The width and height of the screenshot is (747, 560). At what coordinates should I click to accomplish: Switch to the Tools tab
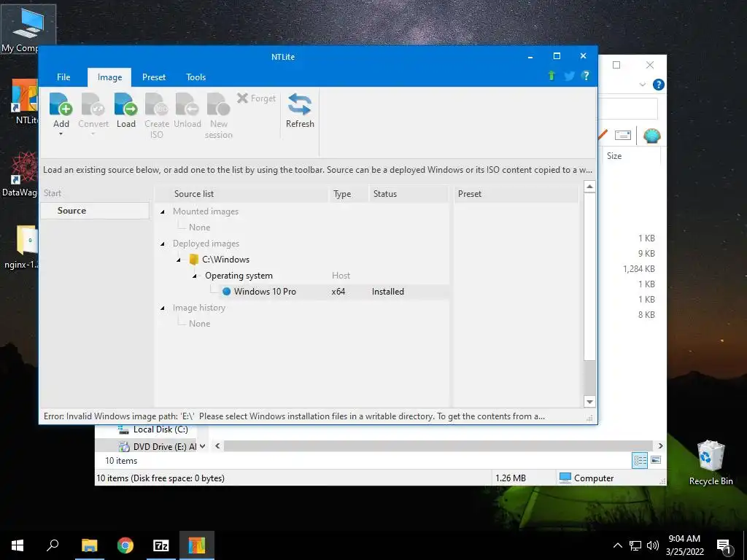(196, 77)
